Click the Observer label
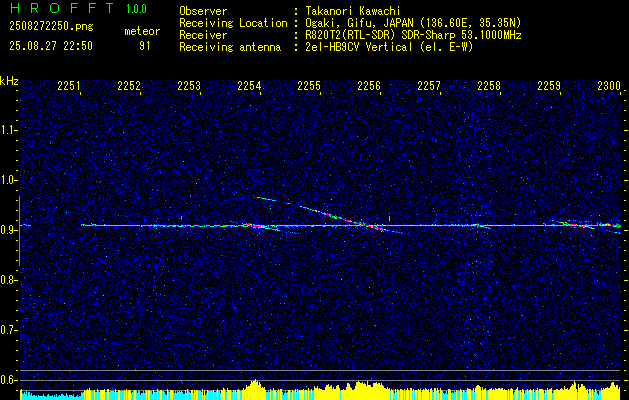 click(x=203, y=11)
